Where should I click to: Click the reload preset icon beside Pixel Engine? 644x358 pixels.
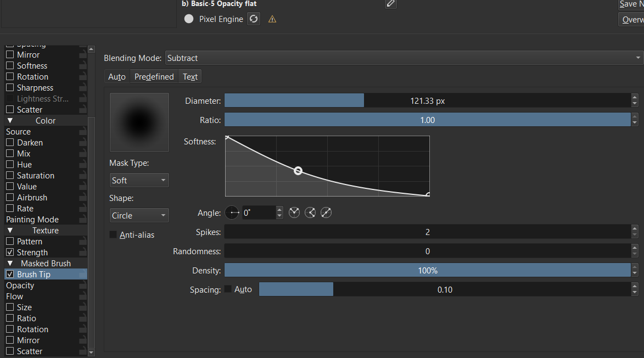pyautogui.click(x=253, y=19)
